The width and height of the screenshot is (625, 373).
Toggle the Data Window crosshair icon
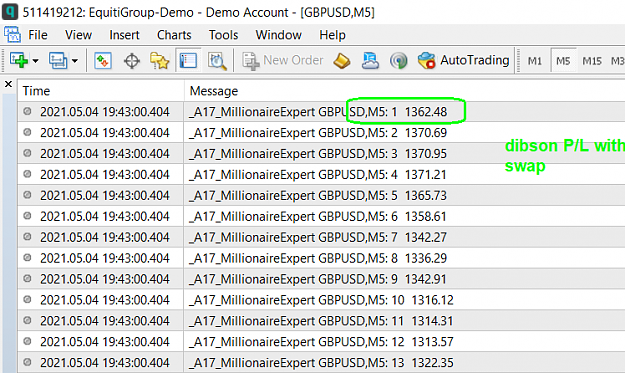[x=132, y=61]
